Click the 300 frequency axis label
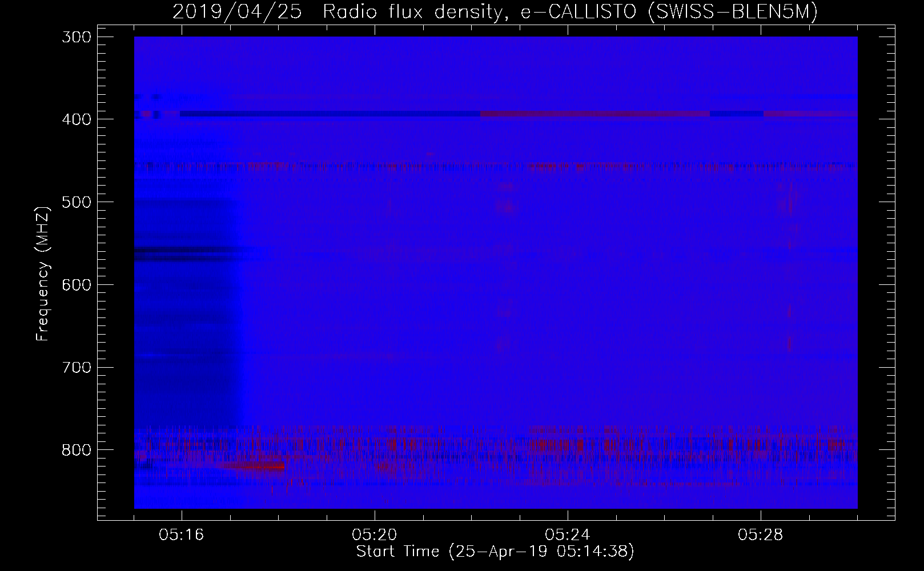This screenshot has width=924, height=571. click(75, 37)
